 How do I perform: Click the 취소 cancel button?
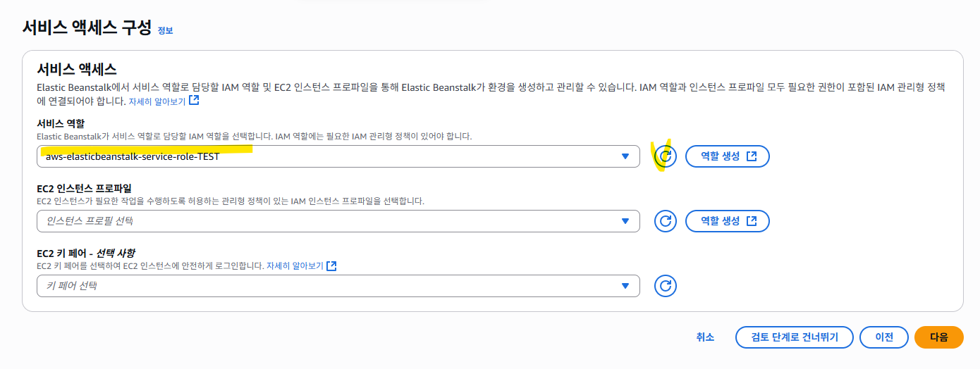[705, 337]
